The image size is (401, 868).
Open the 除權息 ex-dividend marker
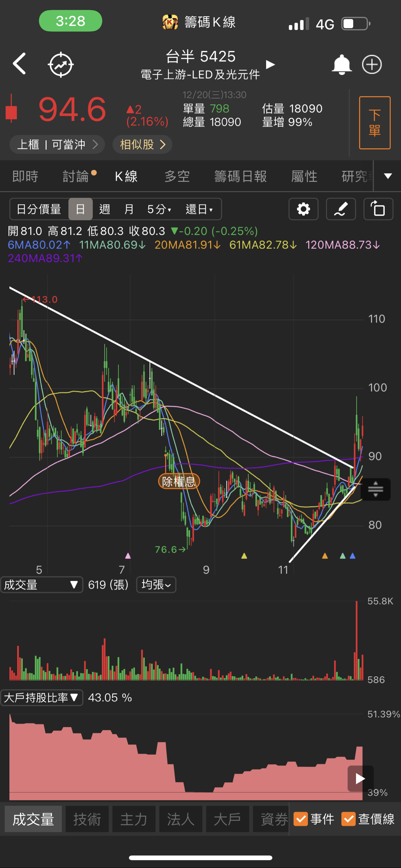pos(179,481)
